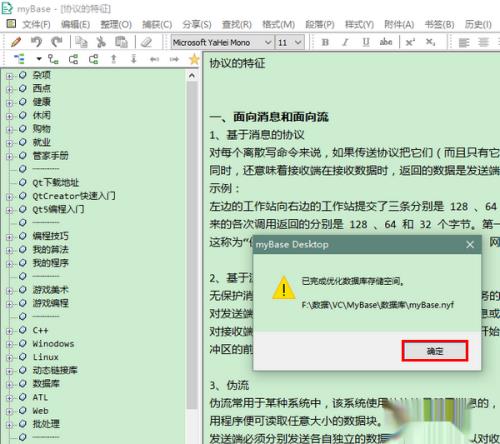Select the Qt下载地址 tree item
The width and height of the screenshot is (500, 444).
[x=55, y=183]
